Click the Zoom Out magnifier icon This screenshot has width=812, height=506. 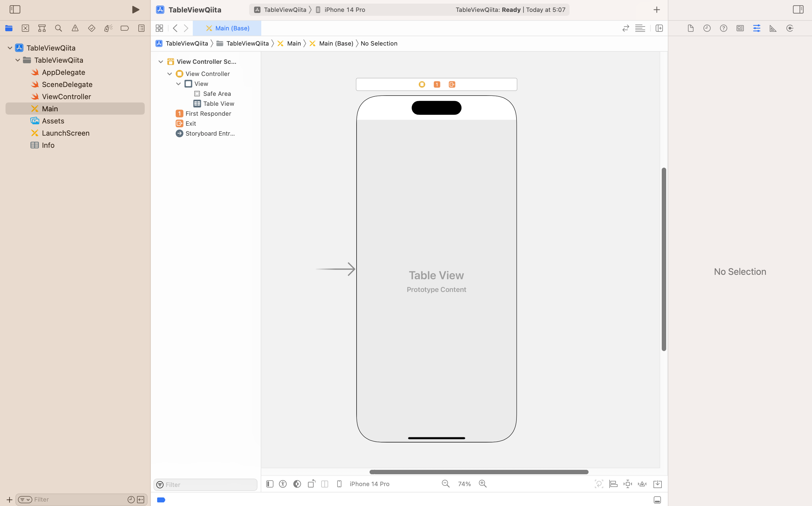445,484
